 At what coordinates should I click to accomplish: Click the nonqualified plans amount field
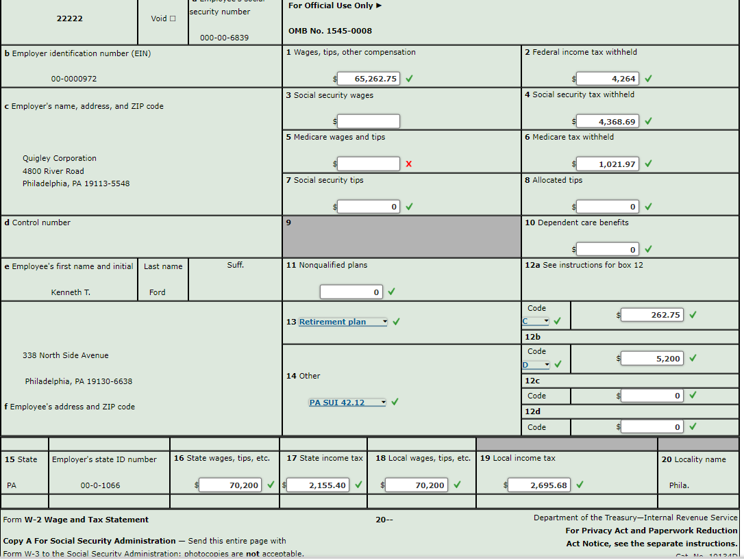[x=351, y=291]
